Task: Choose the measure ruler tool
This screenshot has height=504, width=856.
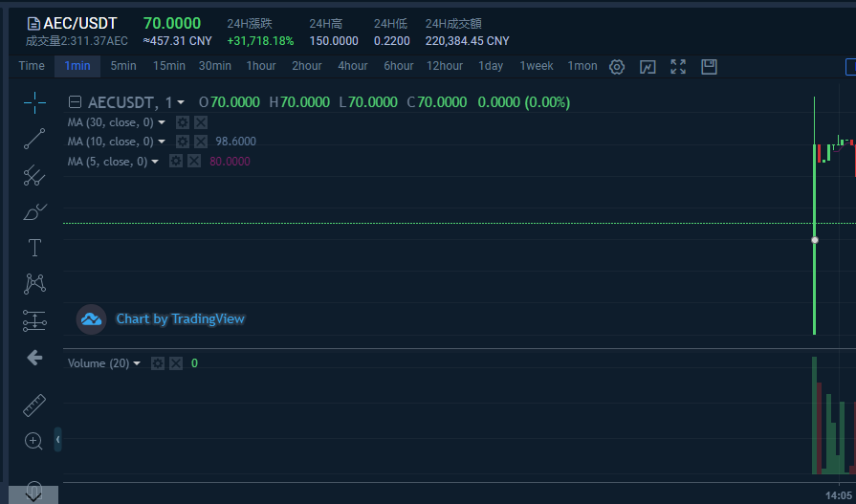Action: click(x=34, y=405)
